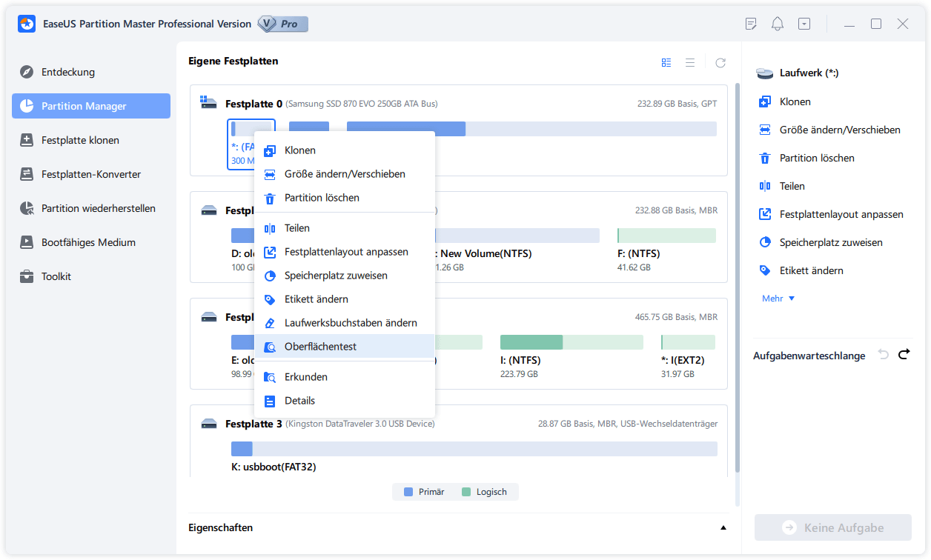931x560 pixels.
Task: Click Etikett ändern tag icon in the right panel
Action: [765, 270]
